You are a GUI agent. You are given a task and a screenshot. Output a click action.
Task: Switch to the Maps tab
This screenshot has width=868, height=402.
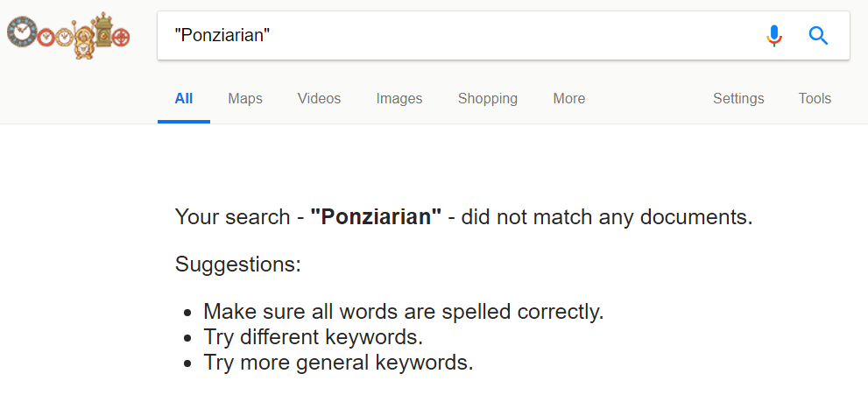pyautogui.click(x=245, y=99)
